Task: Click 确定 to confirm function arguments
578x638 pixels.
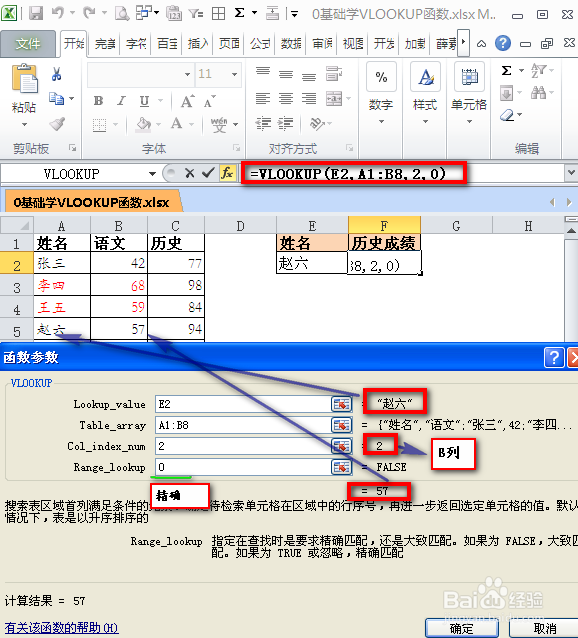Action: click(x=462, y=629)
